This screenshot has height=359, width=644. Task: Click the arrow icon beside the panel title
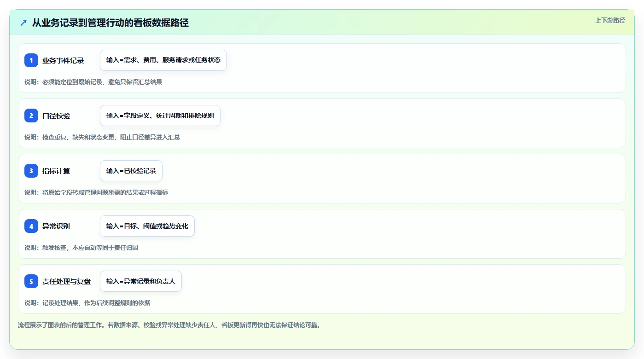pyautogui.click(x=23, y=23)
